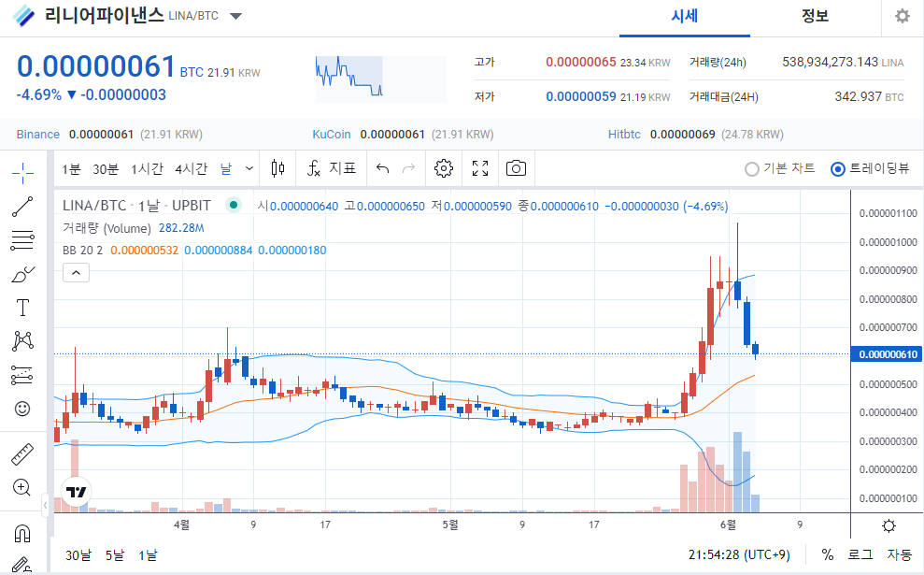The width and height of the screenshot is (924, 575).
Task: Open the Fibonacci/horizontal lines tool
Action: pyautogui.click(x=22, y=240)
